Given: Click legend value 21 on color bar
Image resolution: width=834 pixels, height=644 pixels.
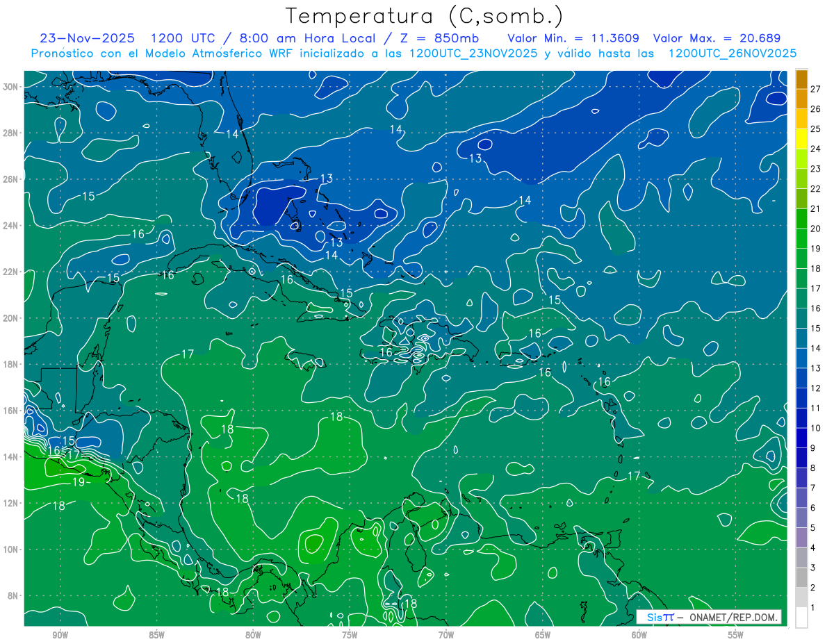Looking at the screenshot, I should coord(816,208).
